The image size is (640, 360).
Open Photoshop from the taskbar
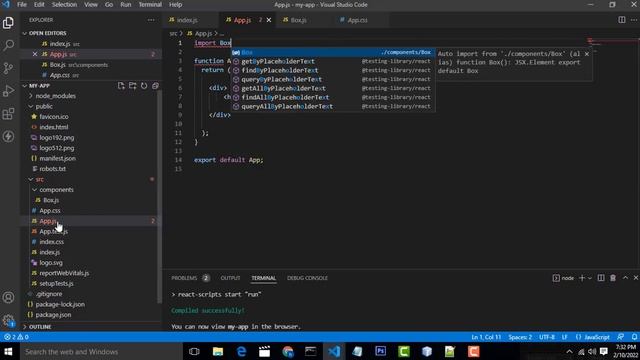[x=380, y=351]
